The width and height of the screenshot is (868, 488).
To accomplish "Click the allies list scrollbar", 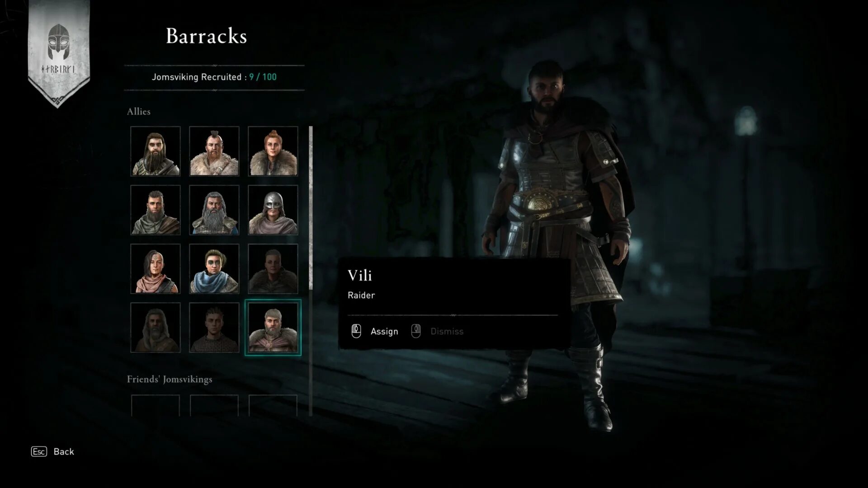I will coord(311,208).
